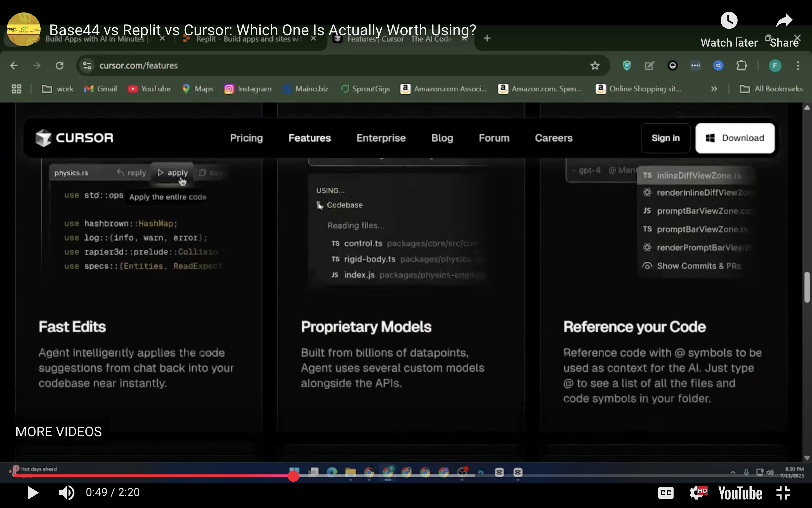Click the shield extension icon

pos(627,65)
